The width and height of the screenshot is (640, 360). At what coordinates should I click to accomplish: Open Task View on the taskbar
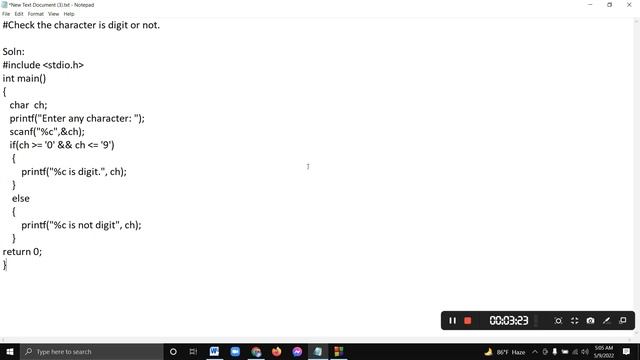pyautogui.click(x=193, y=351)
